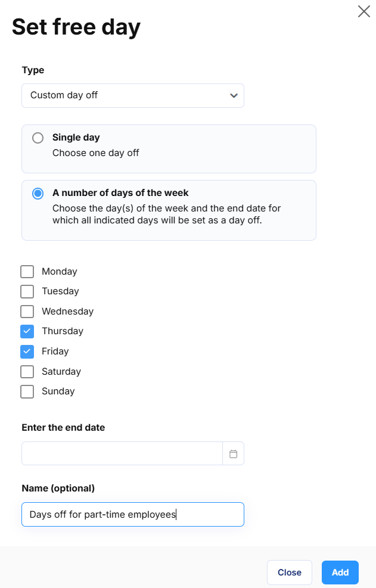Select A number of days radio

38,194
